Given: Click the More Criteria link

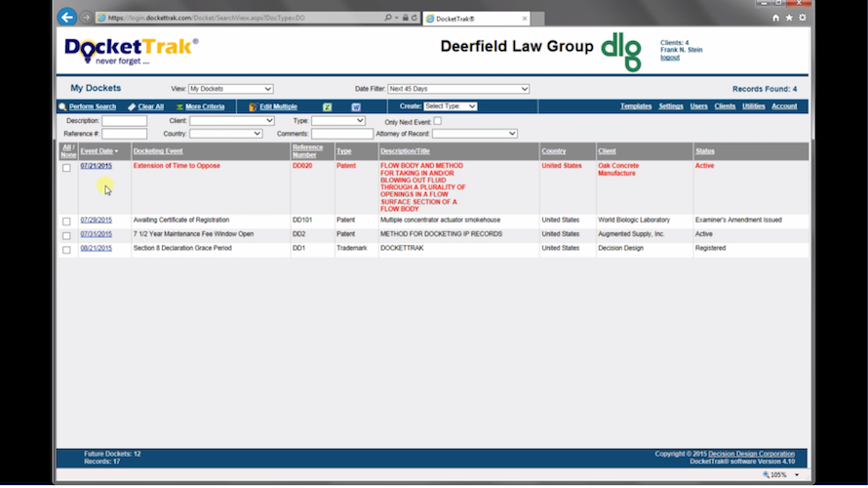Looking at the screenshot, I should (205, 107).
